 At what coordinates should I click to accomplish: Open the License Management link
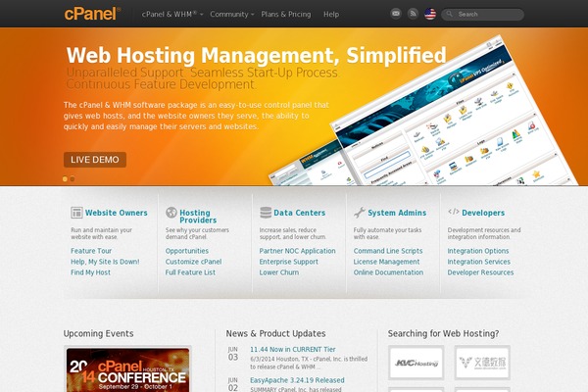(x=386, y=262)
